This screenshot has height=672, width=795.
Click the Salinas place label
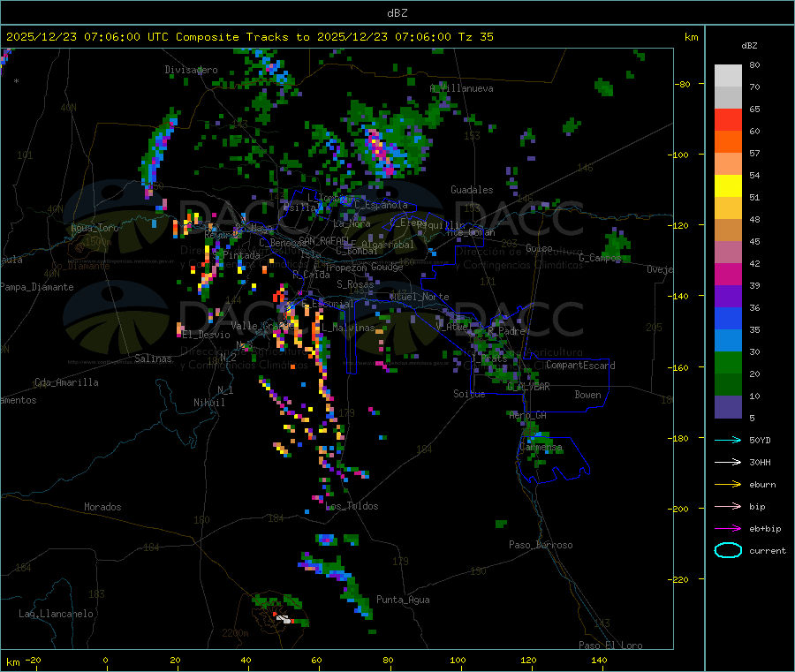(x=153, y=359)
